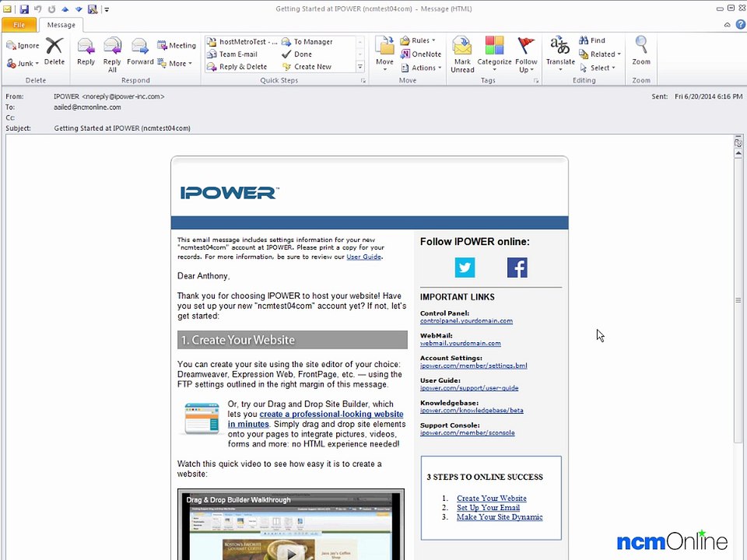Click the vertical scrollbar thumb
The width and height of the screenshot is (747, 560).
tap(738, 300)
